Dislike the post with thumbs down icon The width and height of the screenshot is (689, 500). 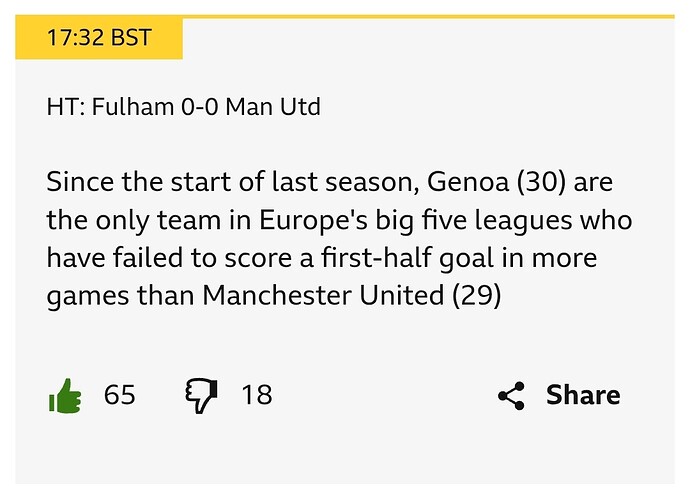click(x=201, y=396)
